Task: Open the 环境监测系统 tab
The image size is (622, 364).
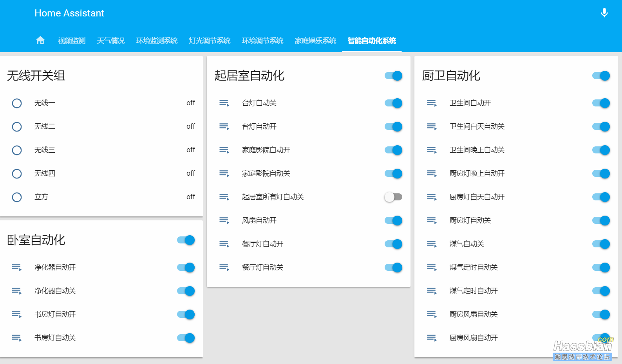Action: coord(157,41)
